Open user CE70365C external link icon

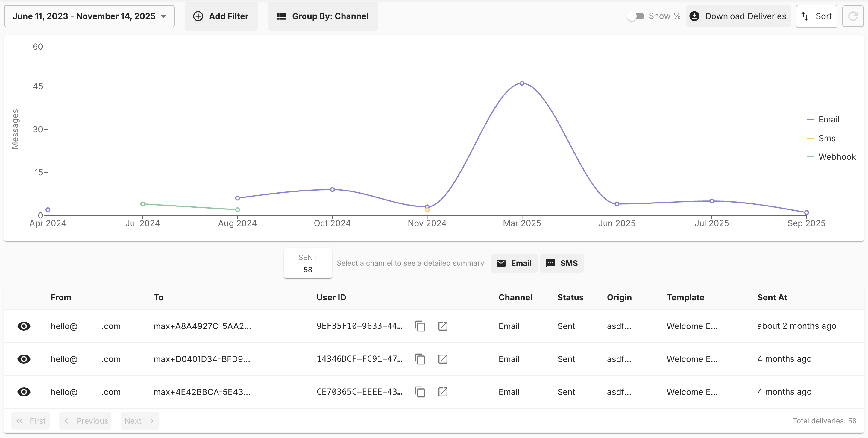click(x=443, y=392)
